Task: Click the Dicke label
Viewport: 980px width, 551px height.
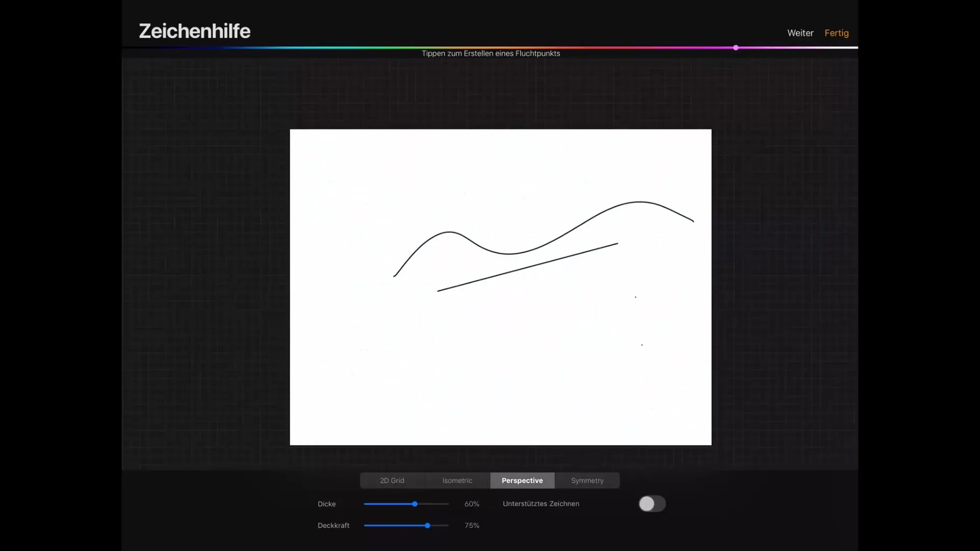Action: (x=327, y=504)
